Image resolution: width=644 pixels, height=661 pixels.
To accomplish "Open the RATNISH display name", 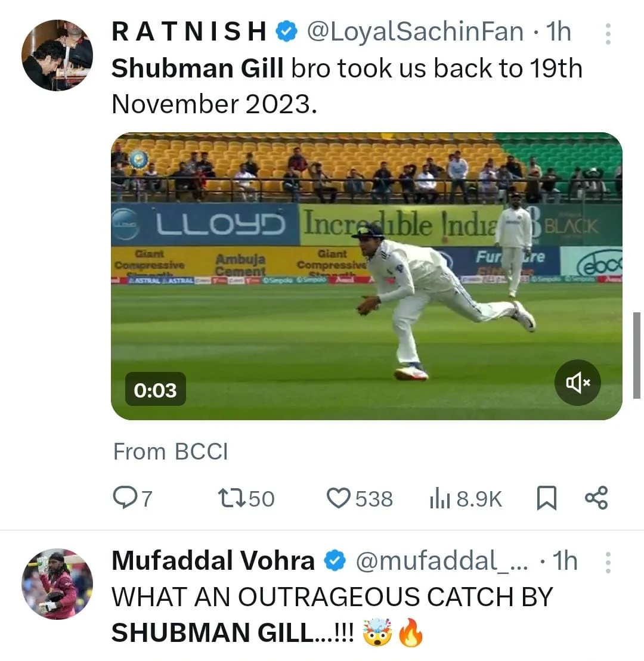I will [189, 32].
